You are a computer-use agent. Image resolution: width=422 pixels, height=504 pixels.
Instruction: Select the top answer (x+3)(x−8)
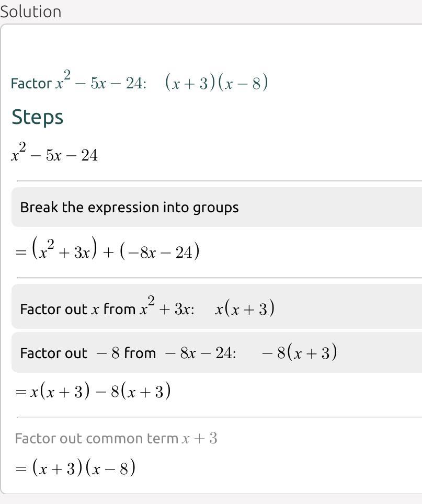(x=216, y=83)
